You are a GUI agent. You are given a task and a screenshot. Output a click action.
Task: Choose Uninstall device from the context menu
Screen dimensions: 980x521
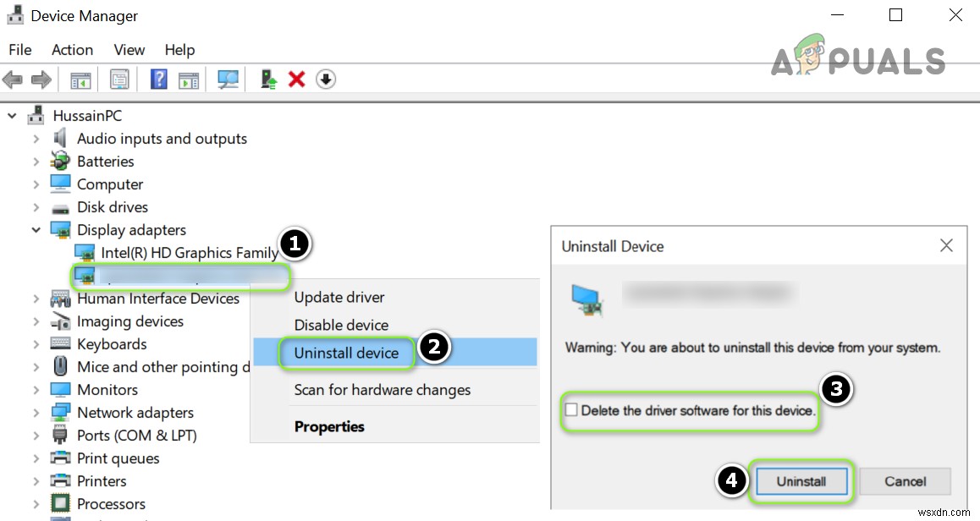346,353
